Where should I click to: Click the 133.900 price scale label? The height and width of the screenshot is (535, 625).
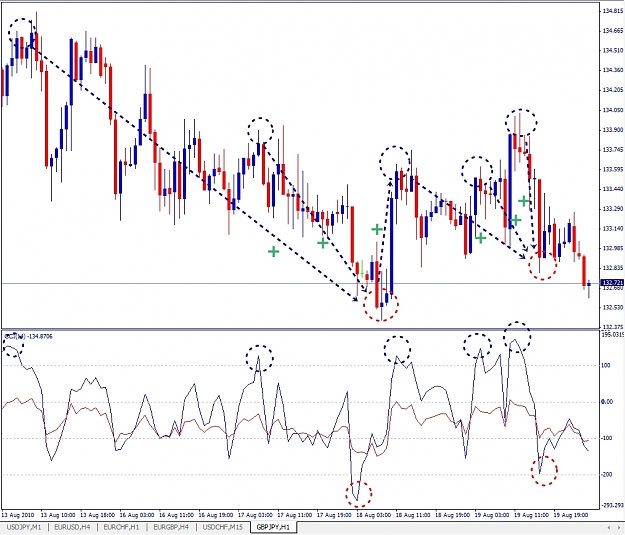[613, 130]
